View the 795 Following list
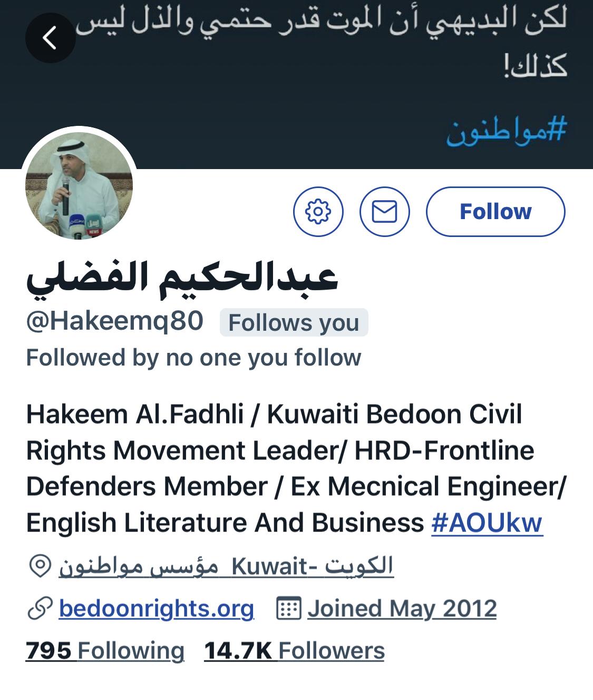The image size is (593, 700). 105,651
